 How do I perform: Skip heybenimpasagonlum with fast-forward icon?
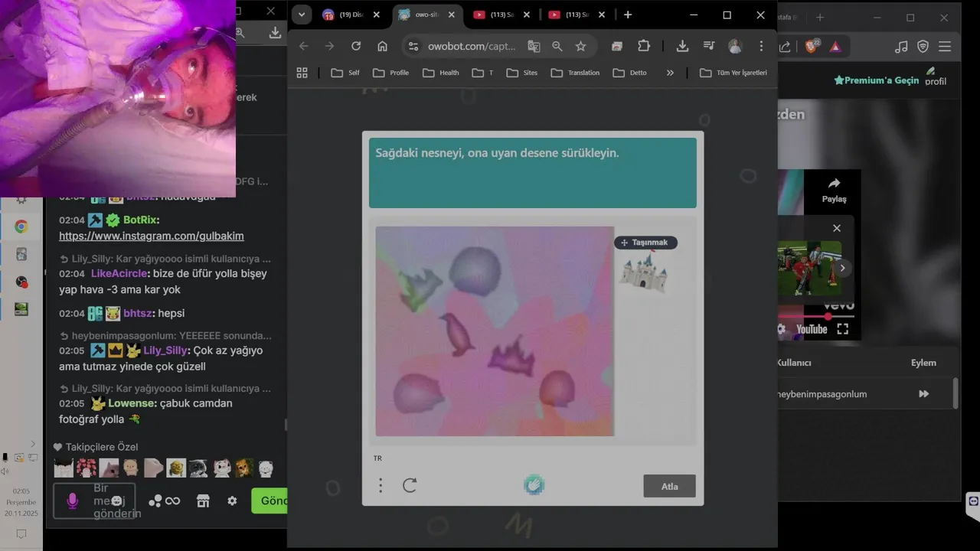(924, 394)
